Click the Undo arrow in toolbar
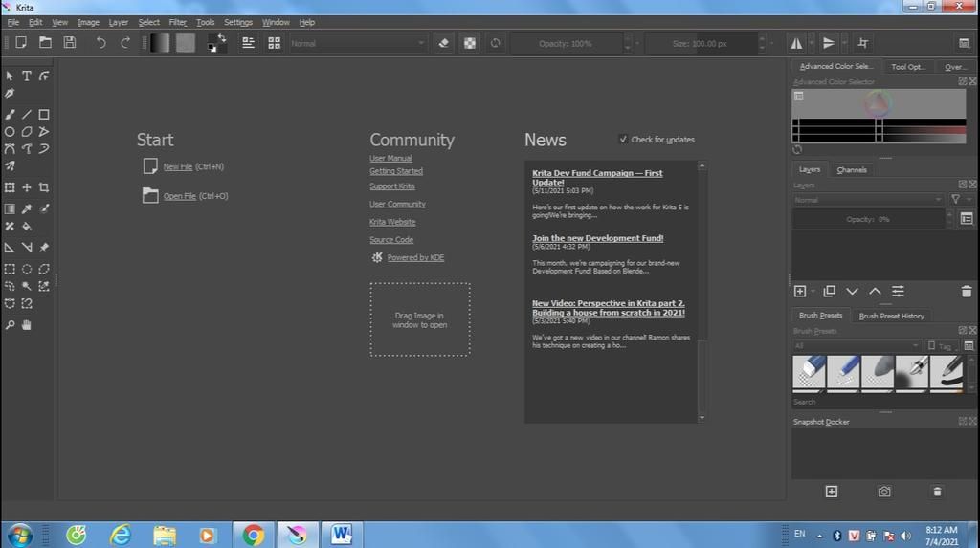 point(100,42)
